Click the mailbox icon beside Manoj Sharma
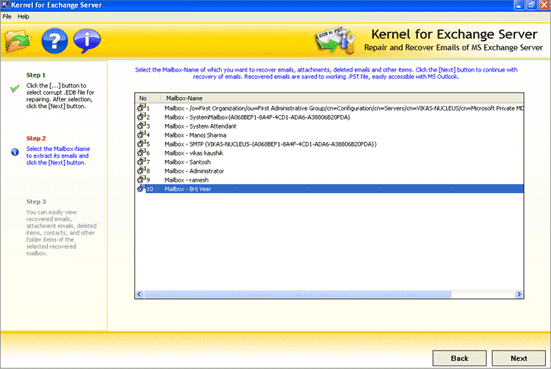The height and width of the screenshot is (369, 551). coord(141,135)
